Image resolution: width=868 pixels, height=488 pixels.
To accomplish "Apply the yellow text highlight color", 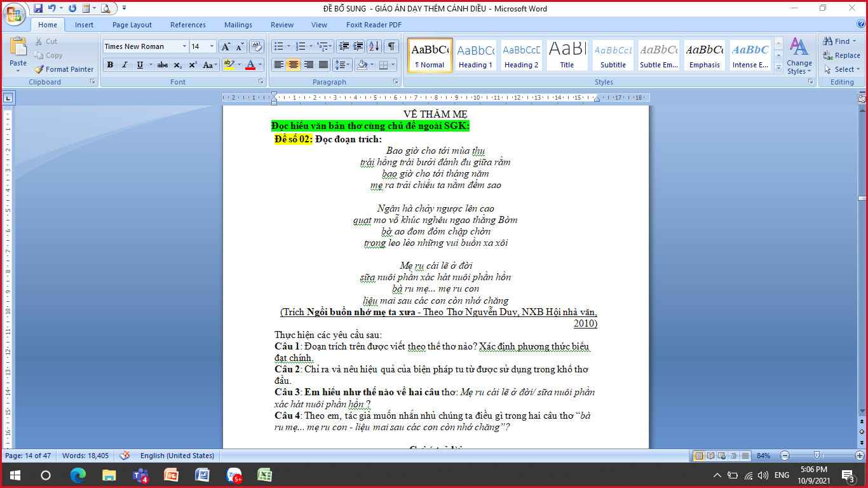I will coord(229,65).
